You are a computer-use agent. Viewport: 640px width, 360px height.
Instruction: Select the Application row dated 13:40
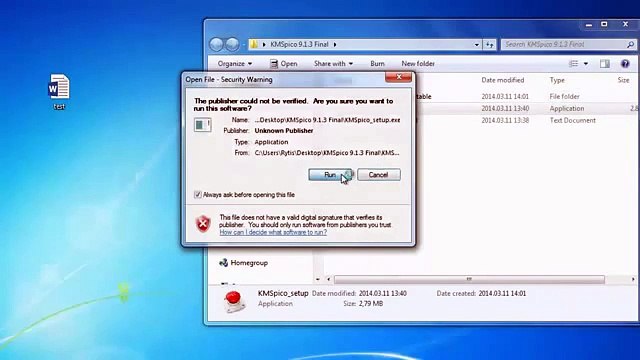coord(526,109)
